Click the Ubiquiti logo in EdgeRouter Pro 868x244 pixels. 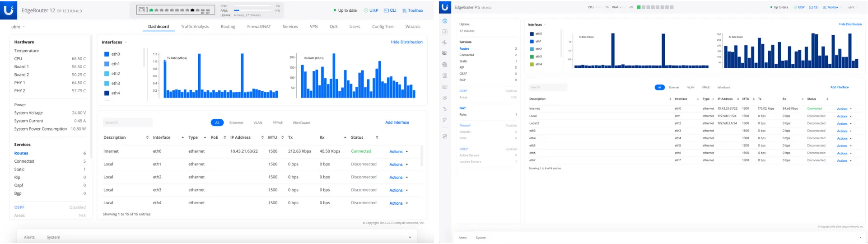click(x=445, y=7)
